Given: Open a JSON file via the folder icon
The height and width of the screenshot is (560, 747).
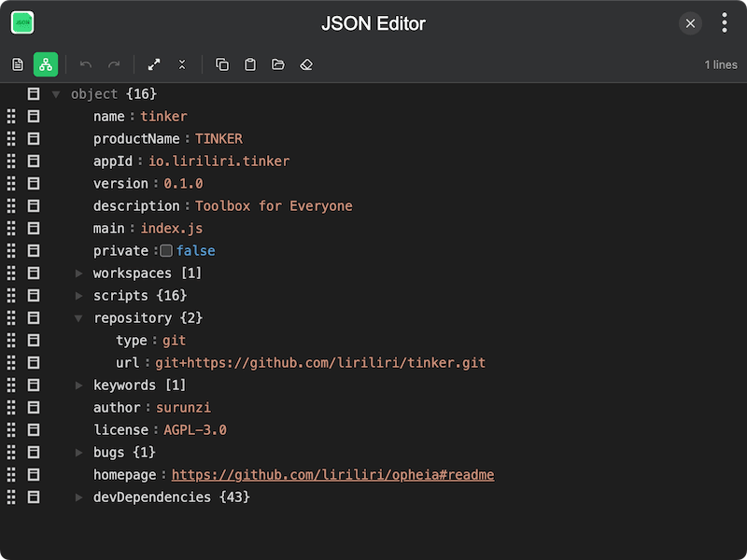Looking at the screenshot, I should pos(277,64).
